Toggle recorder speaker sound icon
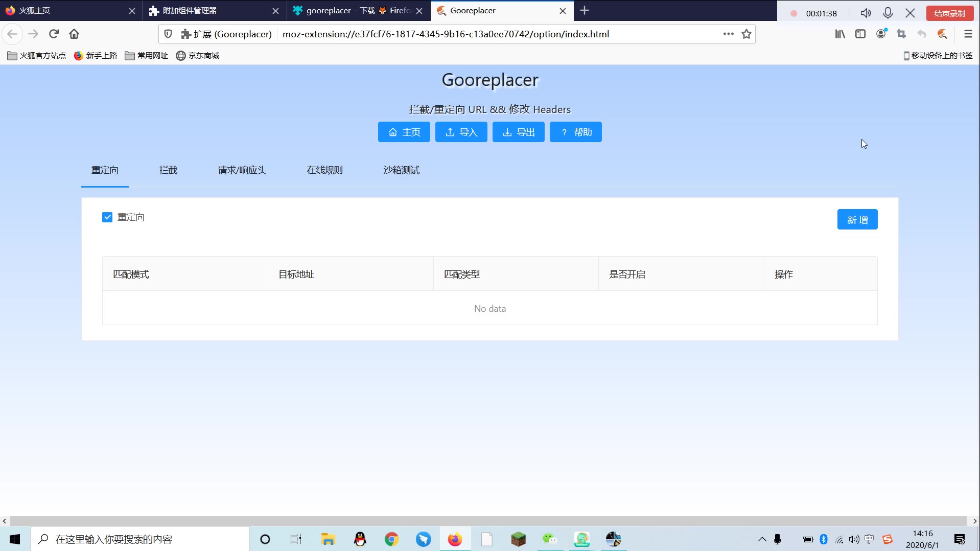The height and width of the screenshot is (551, 980). [866, 13]
